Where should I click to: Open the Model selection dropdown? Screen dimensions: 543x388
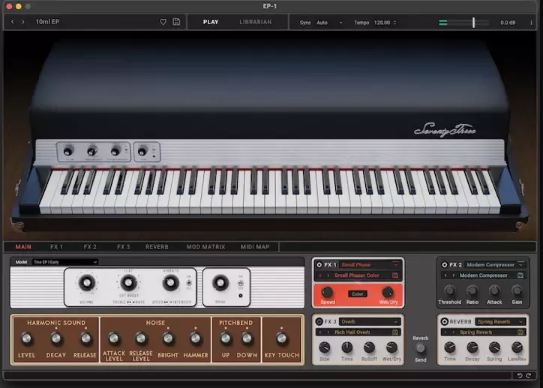click(65, 262)
